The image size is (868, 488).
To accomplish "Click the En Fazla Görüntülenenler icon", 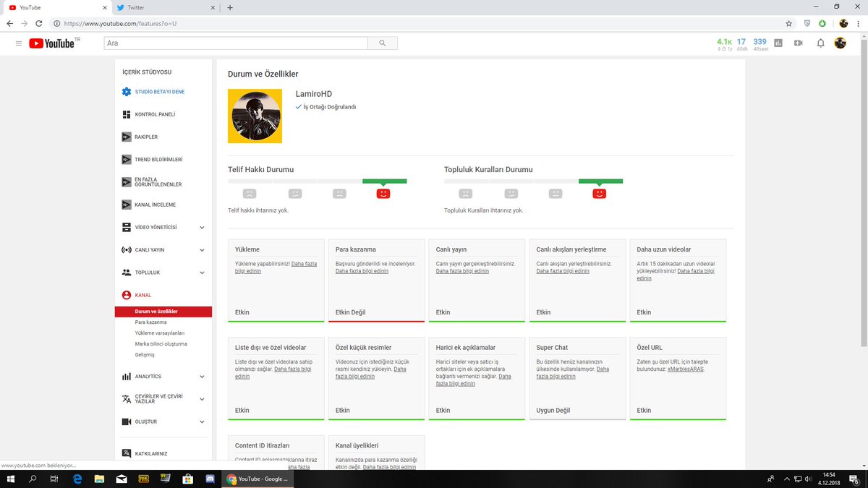I will 127,181.
